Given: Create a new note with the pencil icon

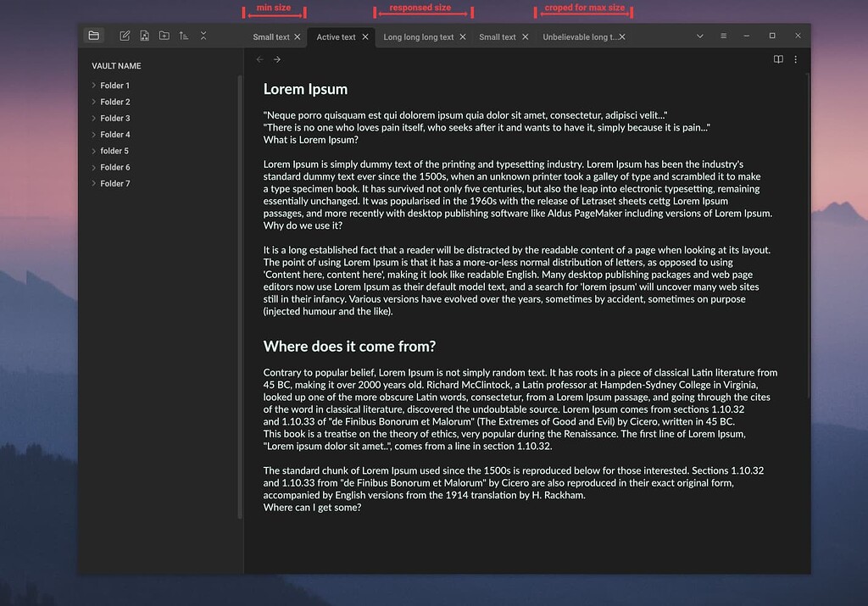Looking at the screenshot, I should coord(124,36).
